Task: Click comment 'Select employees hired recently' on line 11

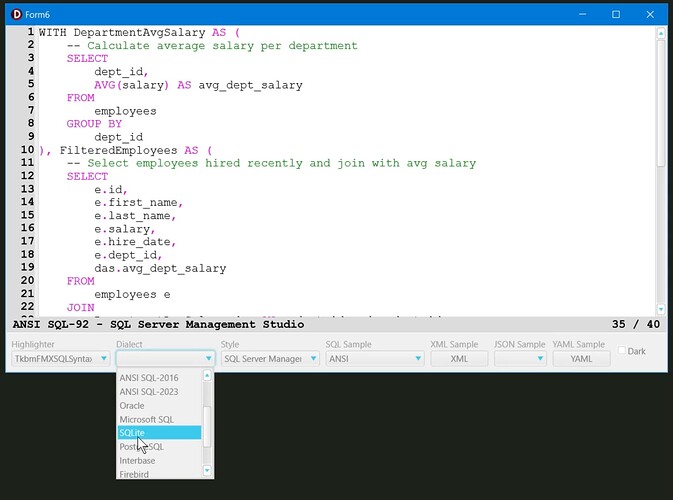Action: click(x=195, y=163)
